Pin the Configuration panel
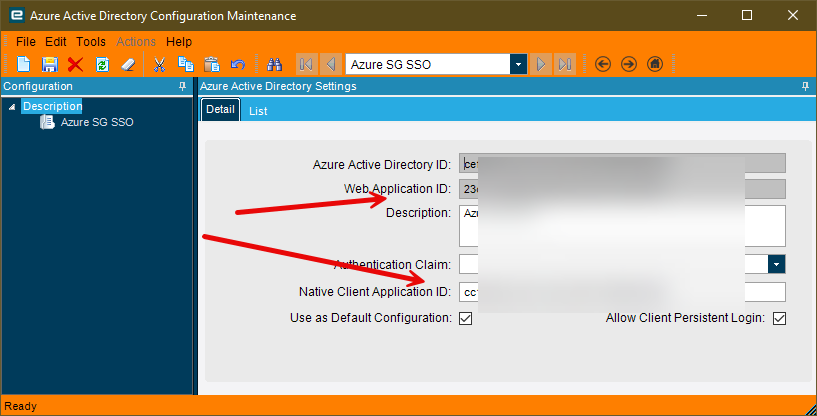The image size is (817, 416). tap(182, 87)
